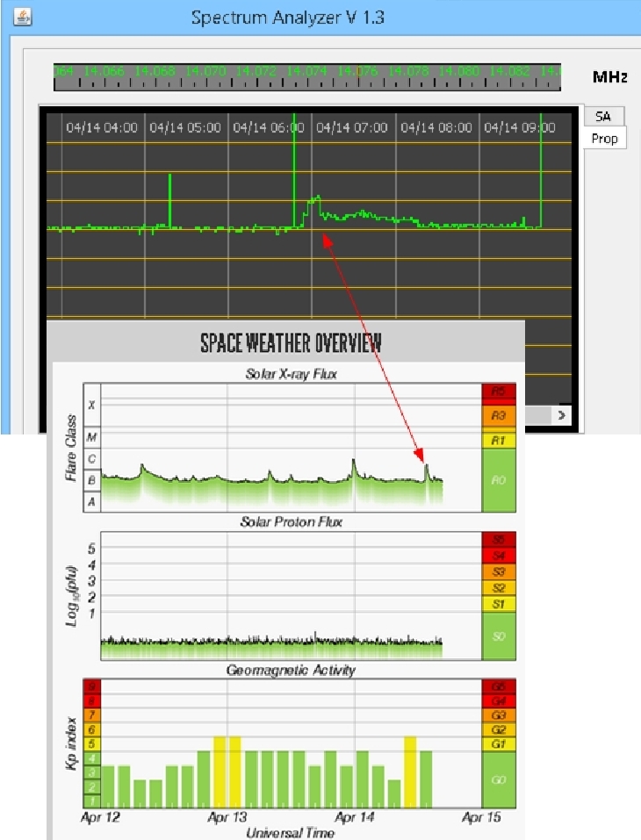
Task: Select the yellow S1 proton scale swatch
Action: point(499,604)
